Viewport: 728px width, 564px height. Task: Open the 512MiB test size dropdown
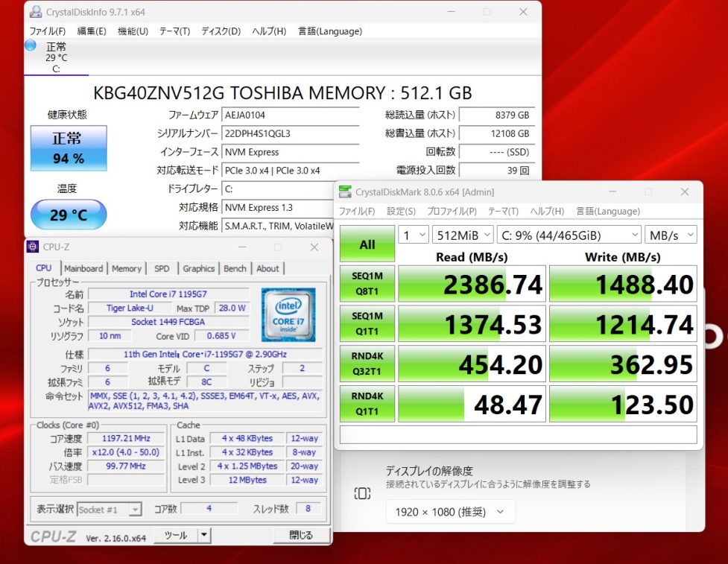tap(463, 235)
